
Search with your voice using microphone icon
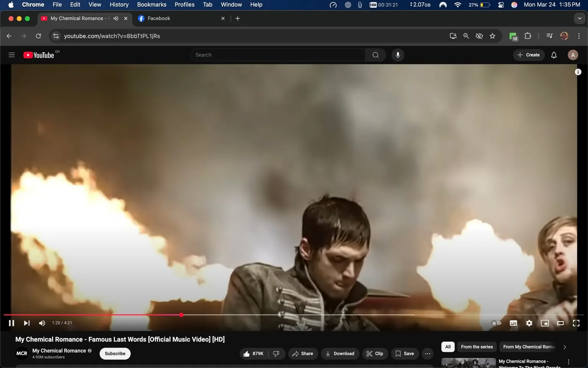click(x=398, y=55)
